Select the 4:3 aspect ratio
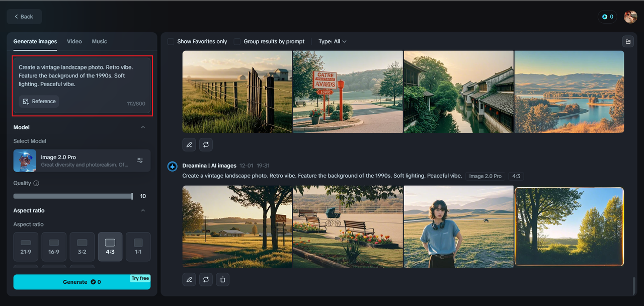 pos(110,247)
